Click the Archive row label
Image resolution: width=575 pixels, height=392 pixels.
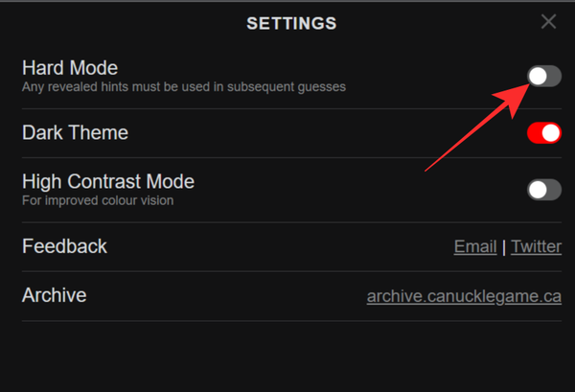click(55, 295)
